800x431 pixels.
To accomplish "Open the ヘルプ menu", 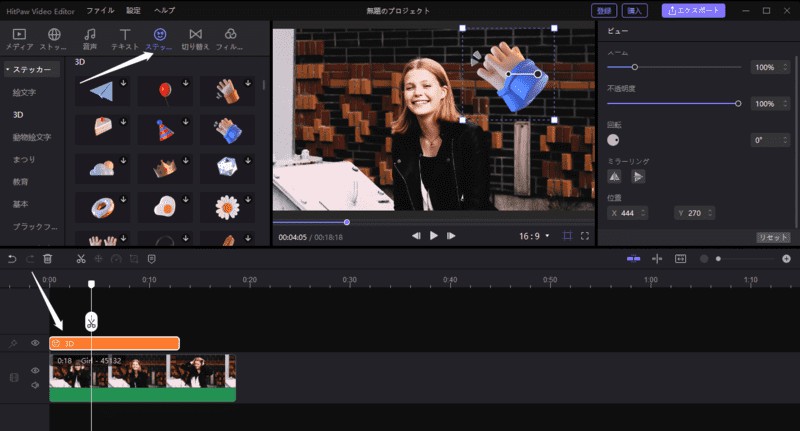I will pyautogui.click(x=164, y=9).
